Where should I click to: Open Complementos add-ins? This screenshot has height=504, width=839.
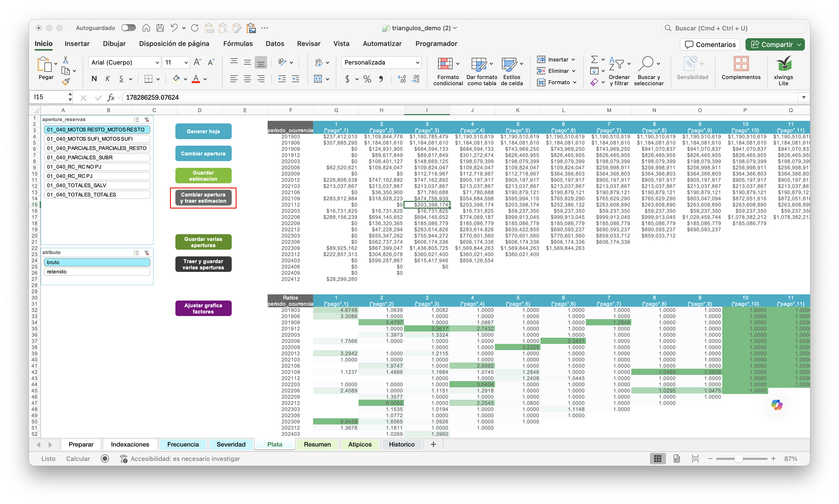tap(741, 68)
